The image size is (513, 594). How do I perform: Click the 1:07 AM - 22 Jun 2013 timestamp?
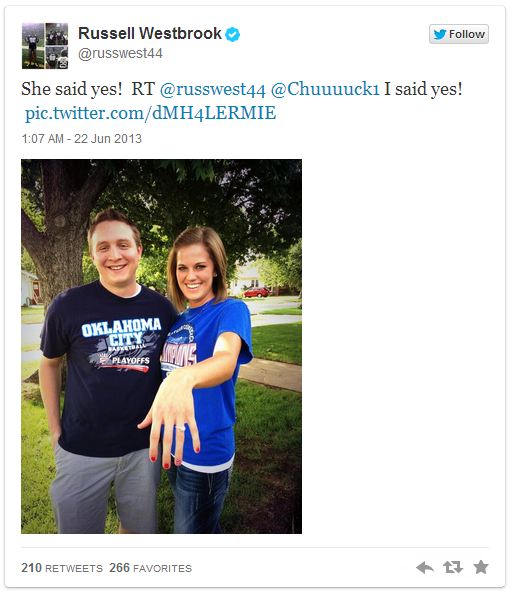click(81, 139)
